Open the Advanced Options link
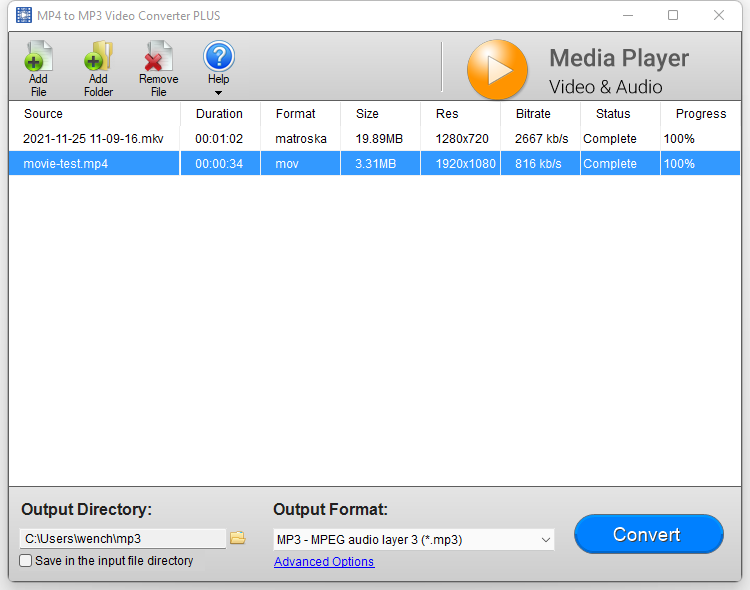This screenshot has height=590, width=750. [324, 562]
